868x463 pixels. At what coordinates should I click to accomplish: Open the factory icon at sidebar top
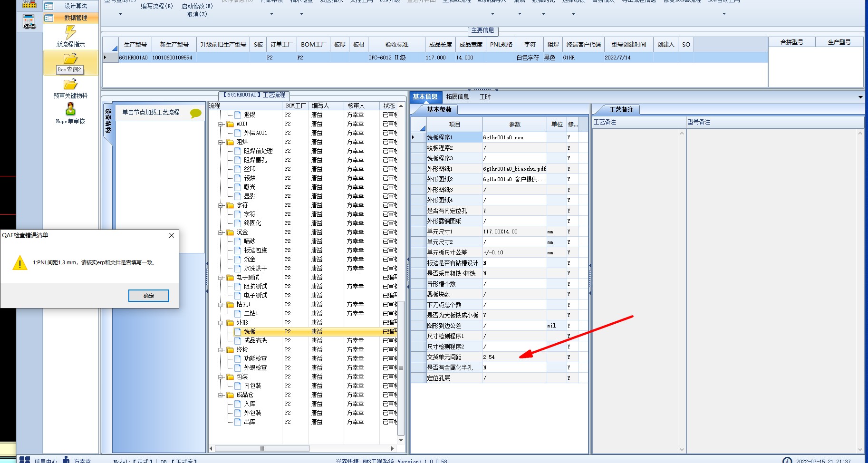coord(29,4)
